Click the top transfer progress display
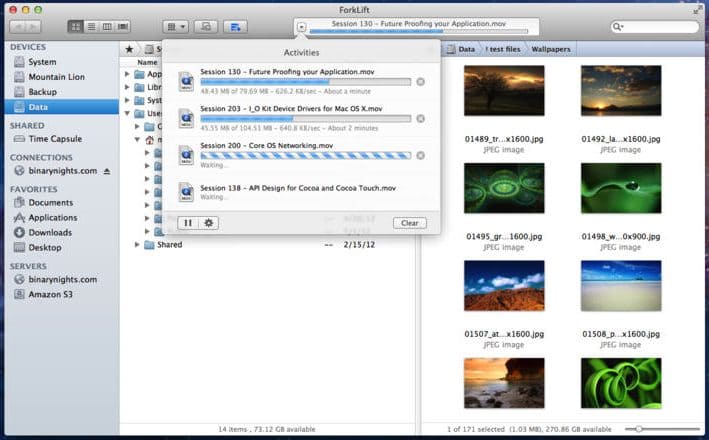709x440 pixels. (x=416, y=27)
